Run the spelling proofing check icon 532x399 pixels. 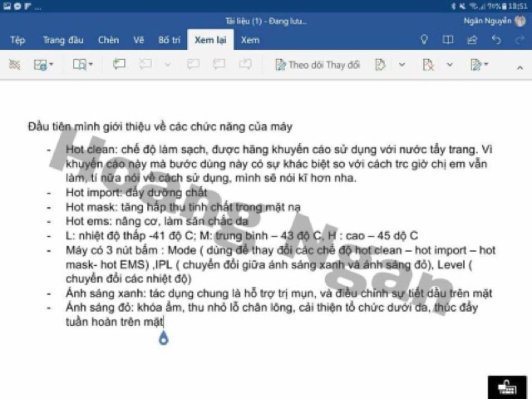pos(14,65)
